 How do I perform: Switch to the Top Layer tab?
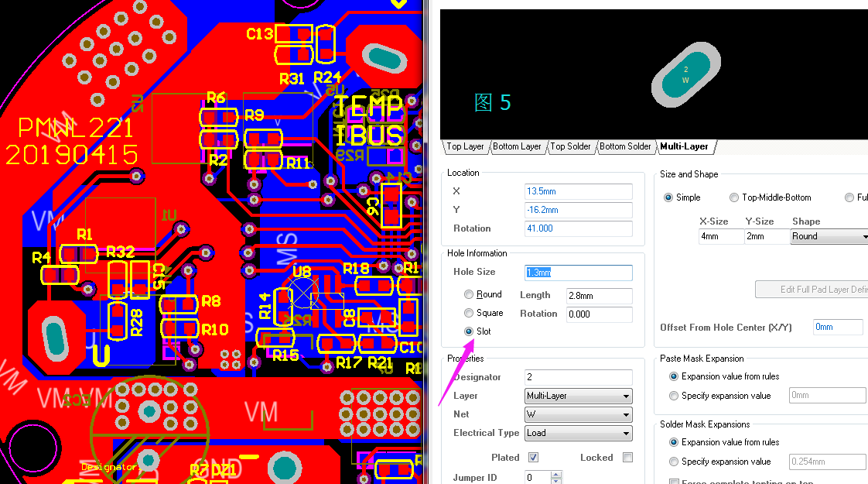tap(465, 146)
